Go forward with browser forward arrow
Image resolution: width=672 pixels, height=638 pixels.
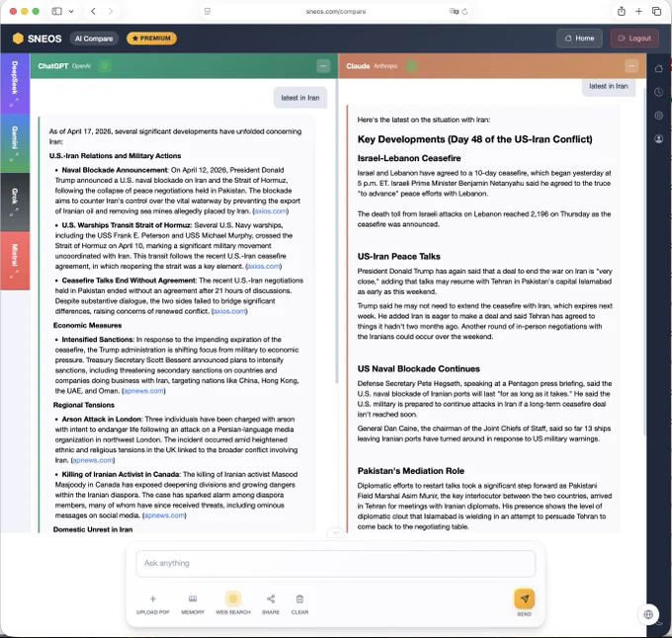(x=111, y=11)
